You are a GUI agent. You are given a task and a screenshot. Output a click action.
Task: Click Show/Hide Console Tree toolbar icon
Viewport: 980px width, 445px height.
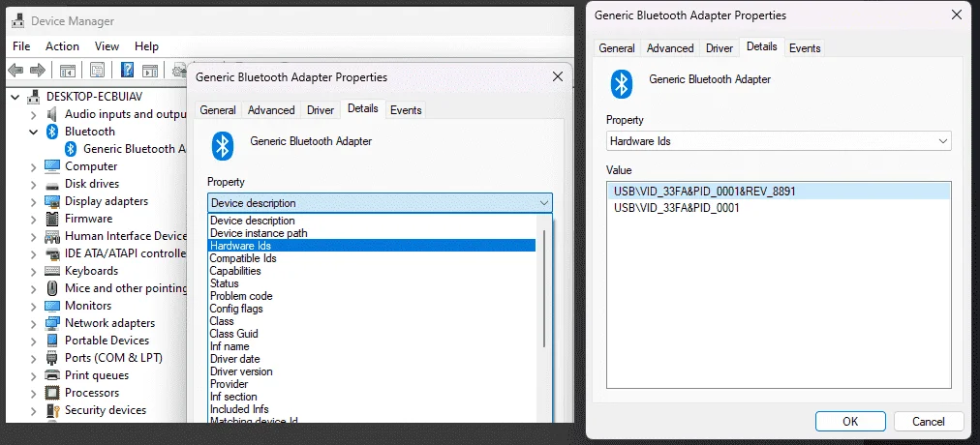click(x=68, y=70)
